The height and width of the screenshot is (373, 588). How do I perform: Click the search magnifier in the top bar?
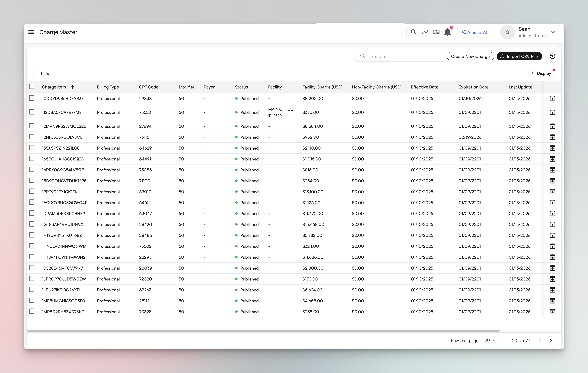414,32
